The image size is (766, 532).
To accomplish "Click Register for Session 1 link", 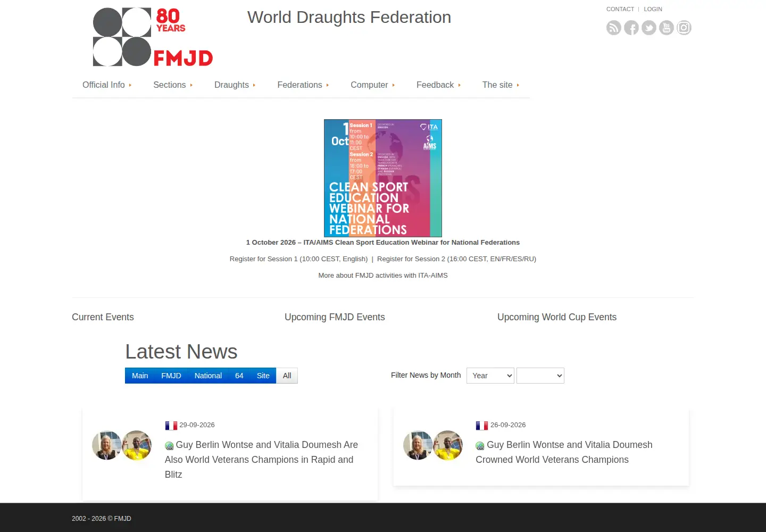I will pos(298,259).
